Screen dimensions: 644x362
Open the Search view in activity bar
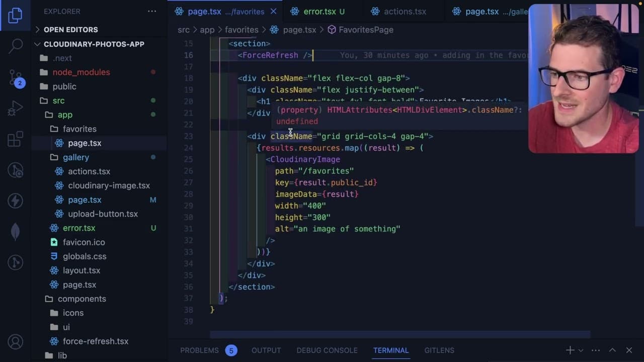(15, 45)
